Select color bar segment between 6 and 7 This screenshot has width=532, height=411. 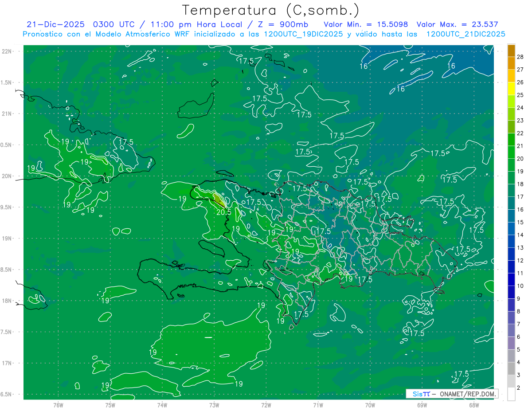(511, 331)
